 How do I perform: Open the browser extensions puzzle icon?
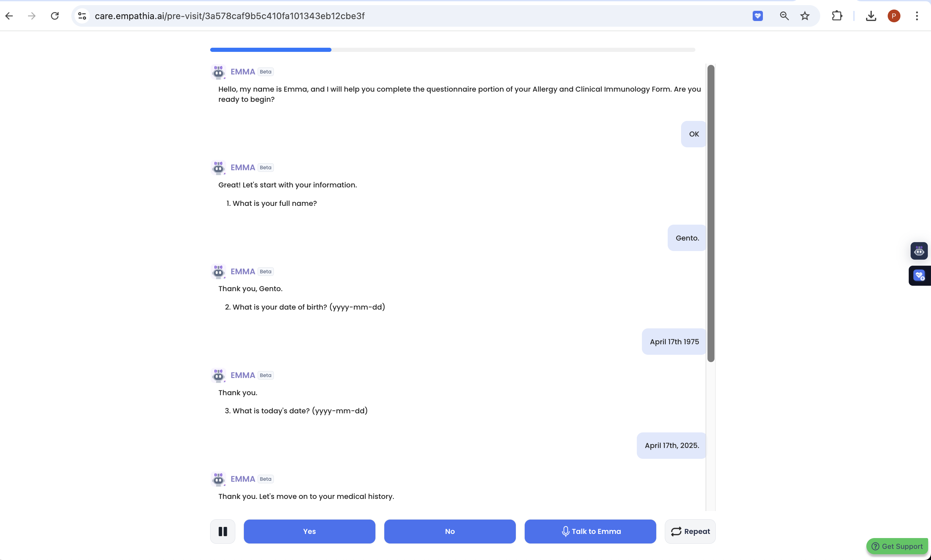(x=837, y=16)
